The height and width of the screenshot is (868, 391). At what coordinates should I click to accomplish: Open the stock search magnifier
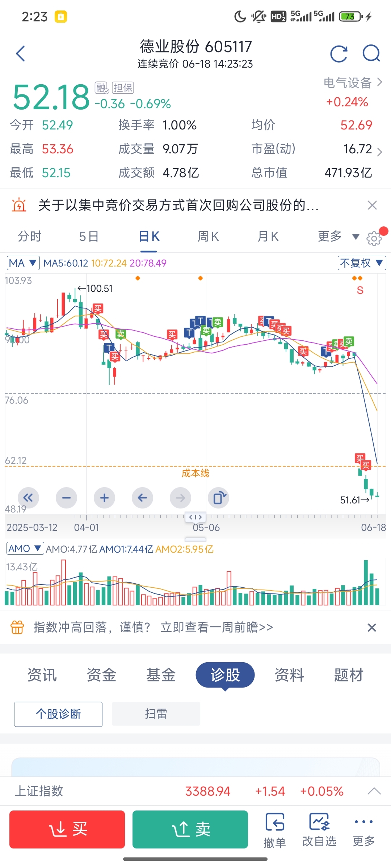[x=371, y=54]
